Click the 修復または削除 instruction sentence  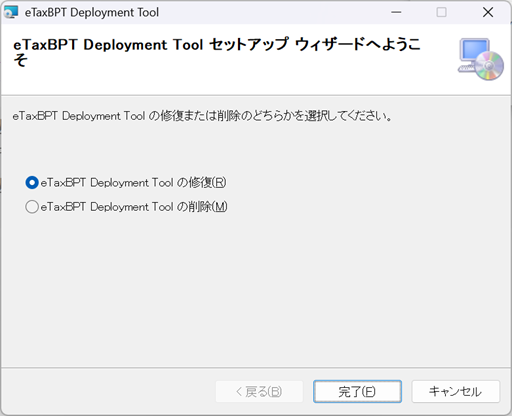tap(203, 116)
